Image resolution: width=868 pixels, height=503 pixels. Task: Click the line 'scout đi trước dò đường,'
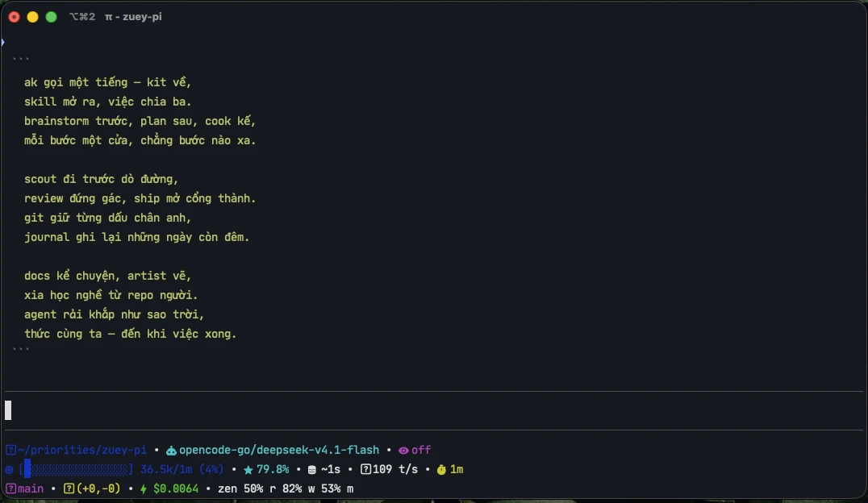[x=102, y=179]
